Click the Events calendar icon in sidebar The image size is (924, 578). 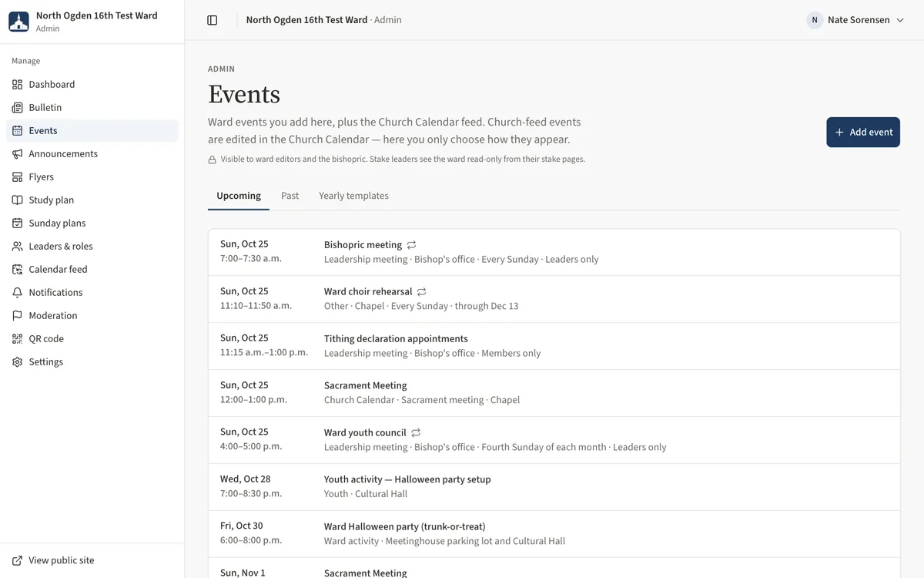17,131
